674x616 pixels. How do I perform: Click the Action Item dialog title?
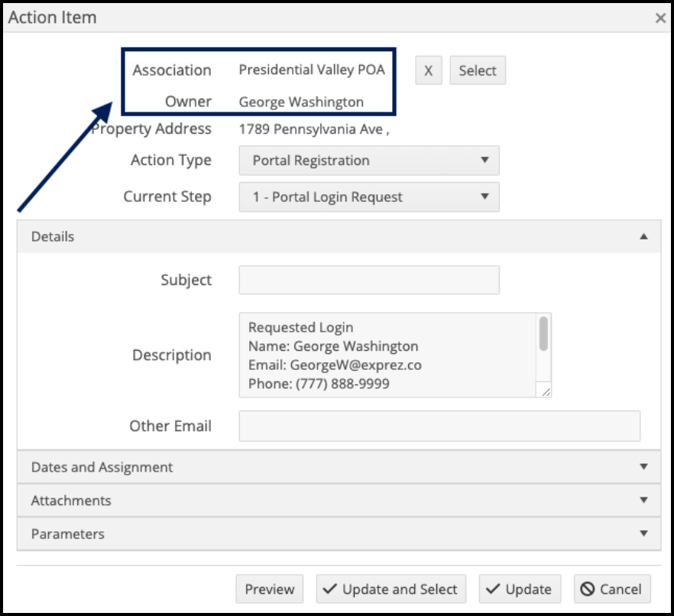click(x=53, y=18)
